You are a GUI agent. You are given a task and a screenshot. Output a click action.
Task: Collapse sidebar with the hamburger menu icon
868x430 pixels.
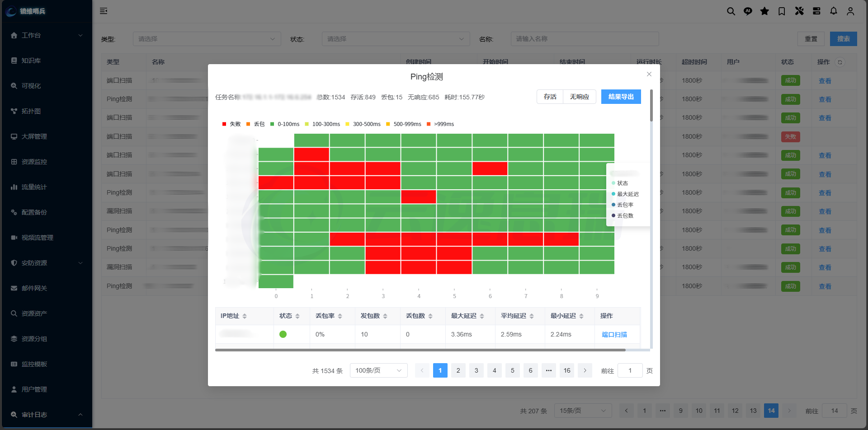(104, 11)
